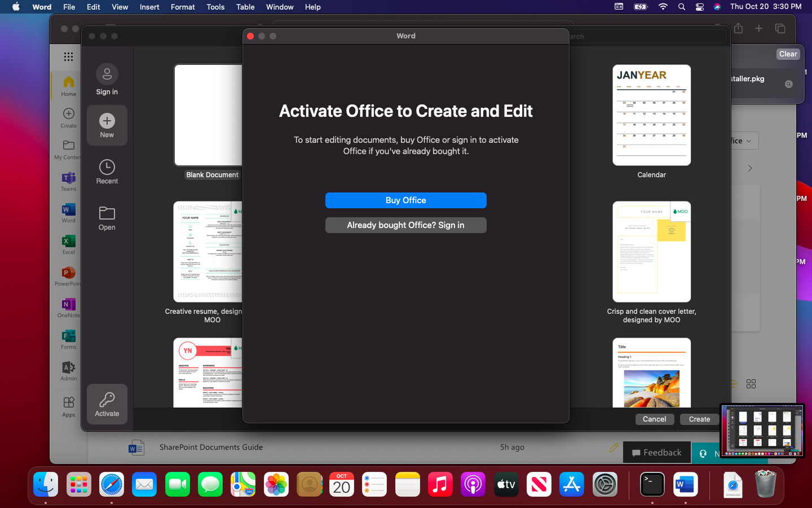The width and height of the screenshot is (812, 508).
Task: Select the Crisp and clean cover letter template
Action: [x=651, y=252]
